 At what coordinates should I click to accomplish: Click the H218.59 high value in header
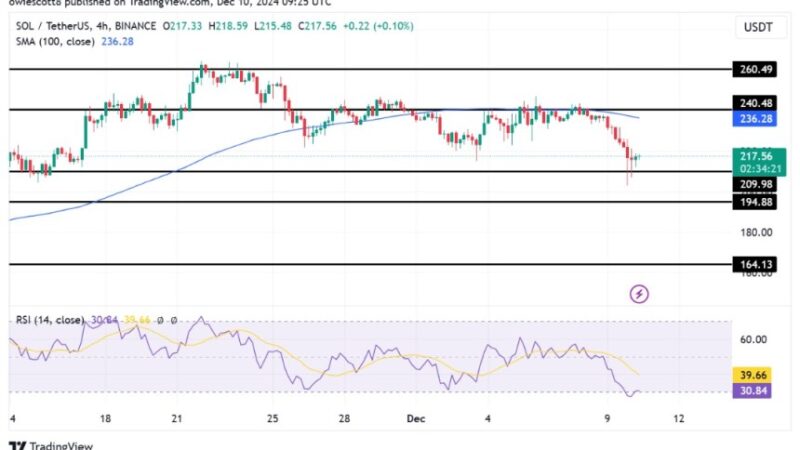[228, 26]
